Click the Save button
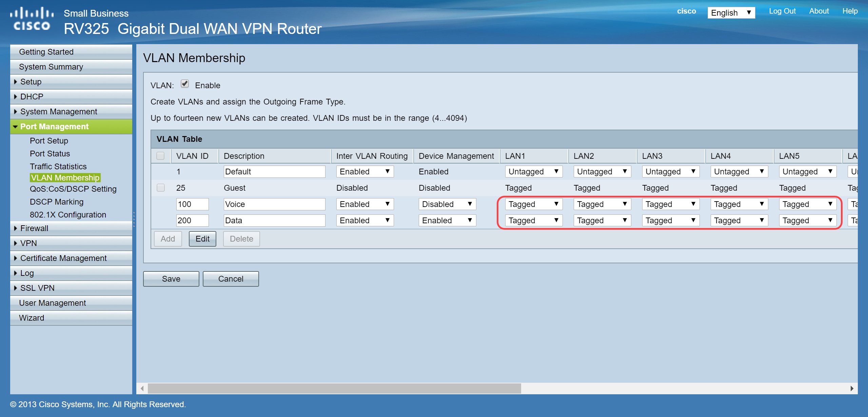The image size is (868, 417). click(171, 279)
